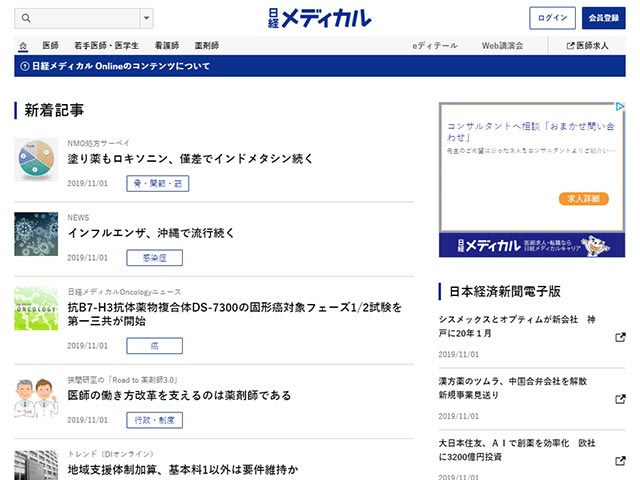Open the 医師 menu item
640x480 pixels.
click(x=51, y=46)
